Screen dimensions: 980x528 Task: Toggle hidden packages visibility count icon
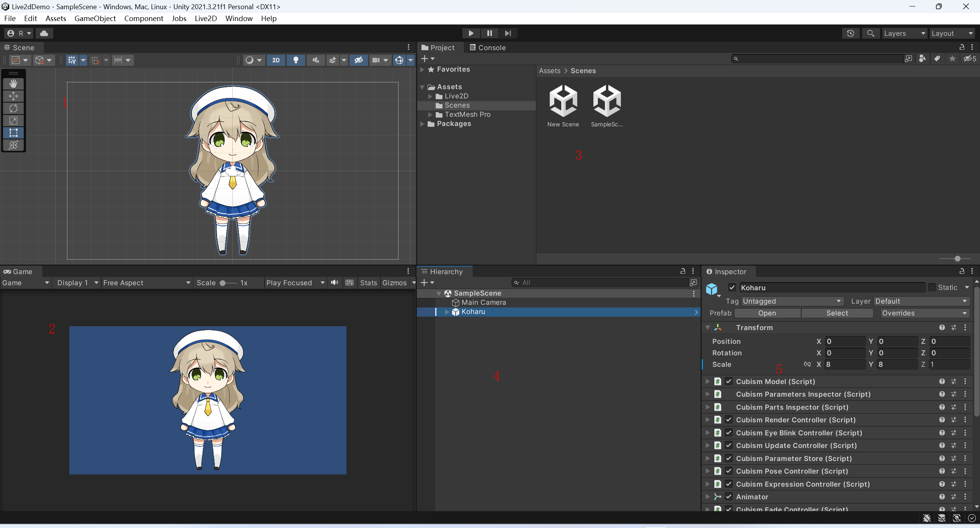(970, 59)
